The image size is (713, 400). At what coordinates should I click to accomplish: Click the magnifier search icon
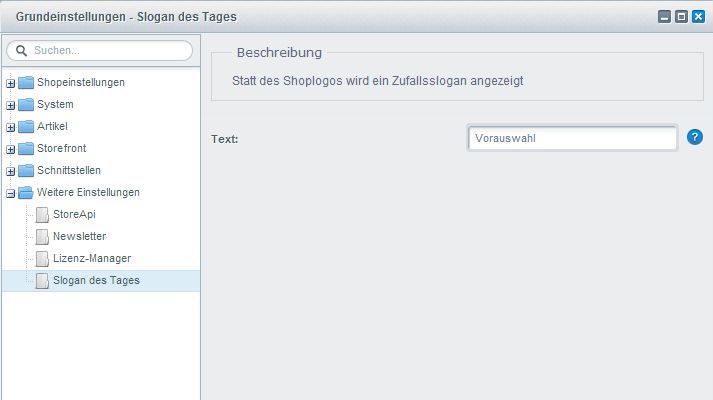21,50
